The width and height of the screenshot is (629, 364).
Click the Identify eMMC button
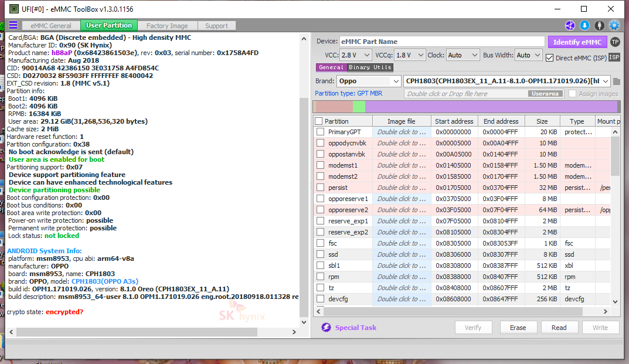tap(577, 42)
